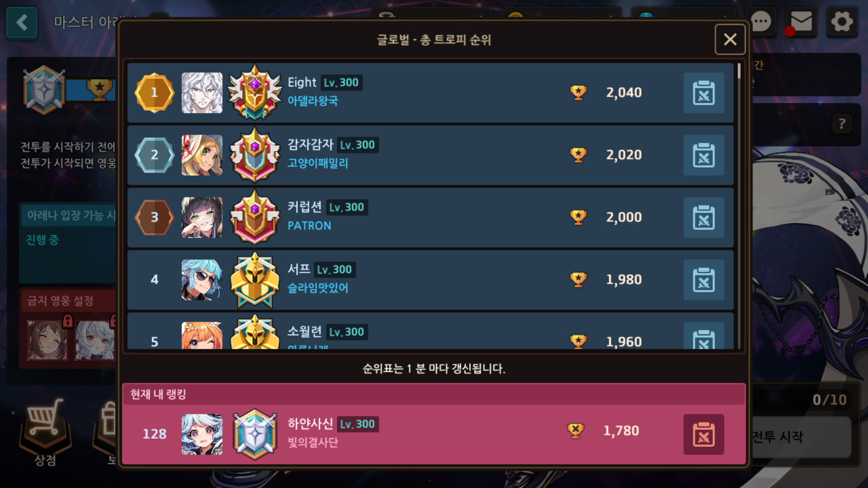The image size is (868, 488).
Task: Open the mail envelope icon
Action: tap(801, 22)
